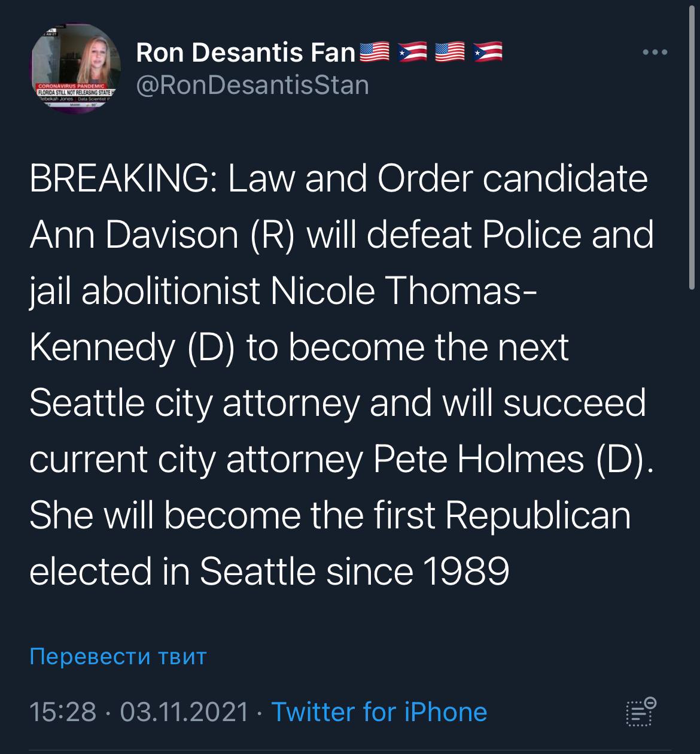Image resolution: width=700 pixels, height=754 pixels.
Task: Click the 15:28 tweet timestamp
Action: click(62, 712)
